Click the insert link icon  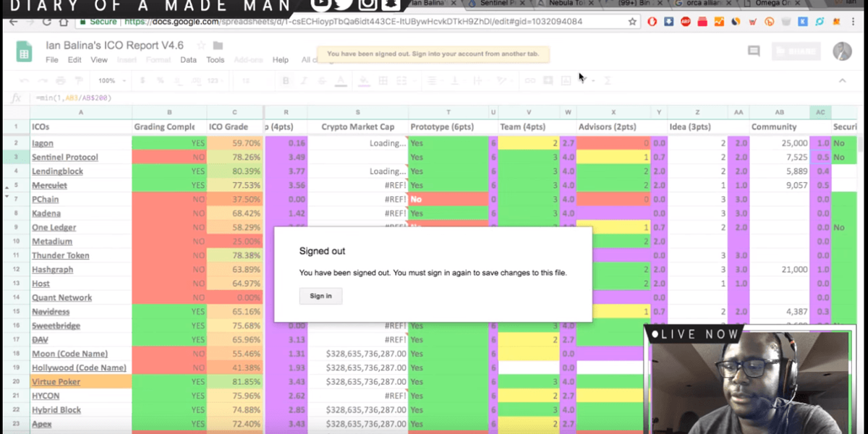tap(530, 80)
